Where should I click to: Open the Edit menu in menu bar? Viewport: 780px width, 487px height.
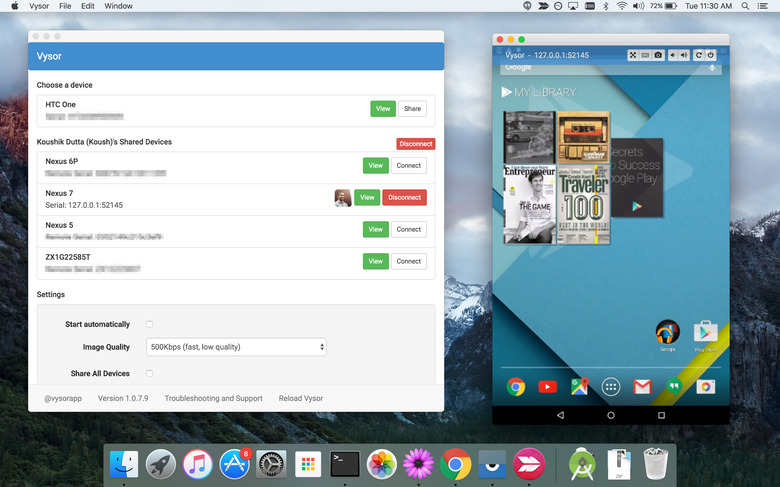point(88,6)
